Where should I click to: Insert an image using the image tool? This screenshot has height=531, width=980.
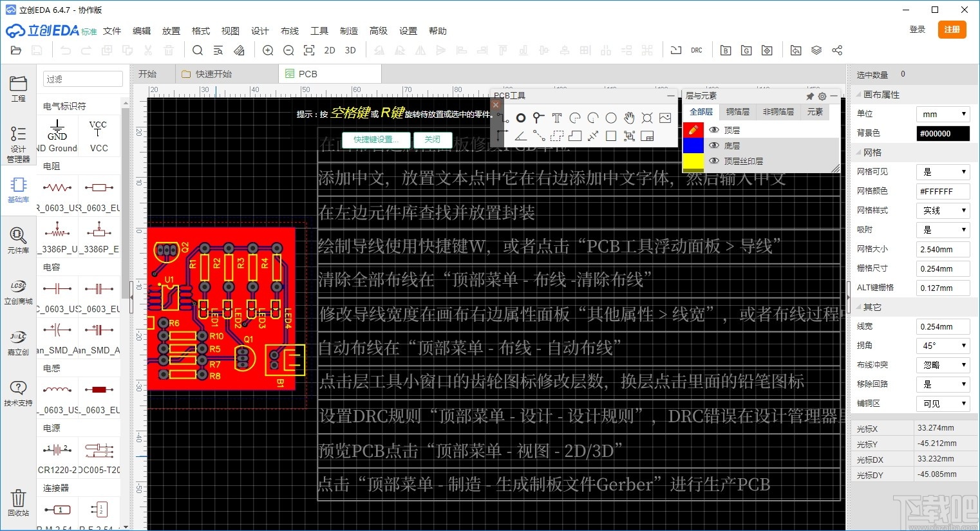pyautogui.click(x=665, y=118)
